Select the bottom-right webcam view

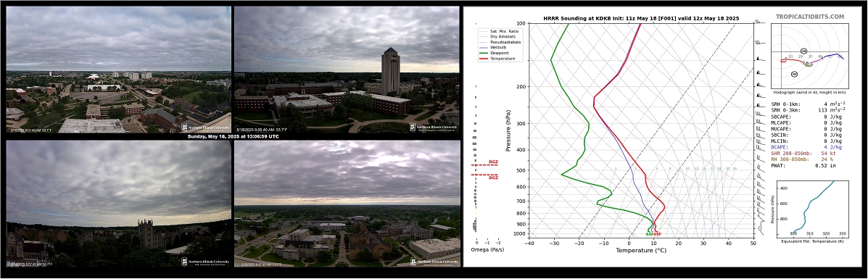pos(347,204)
